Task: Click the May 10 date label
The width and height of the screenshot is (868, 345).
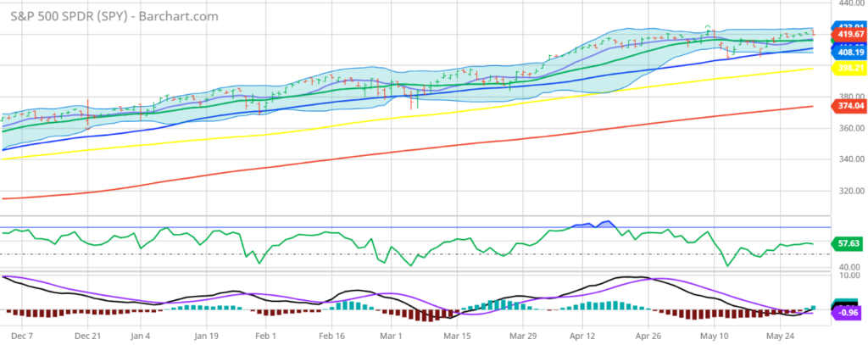Action: coord(715,336)
